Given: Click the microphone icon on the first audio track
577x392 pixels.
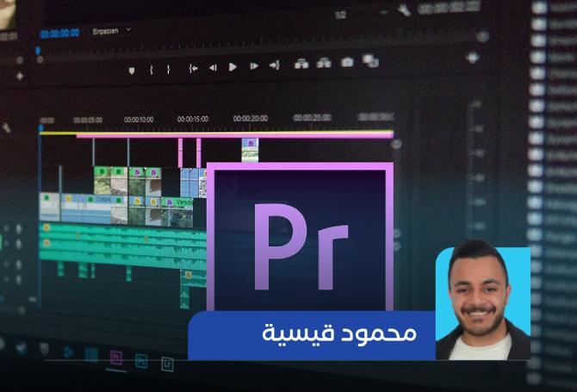Looking at the screenshot, I should point(18,229).
